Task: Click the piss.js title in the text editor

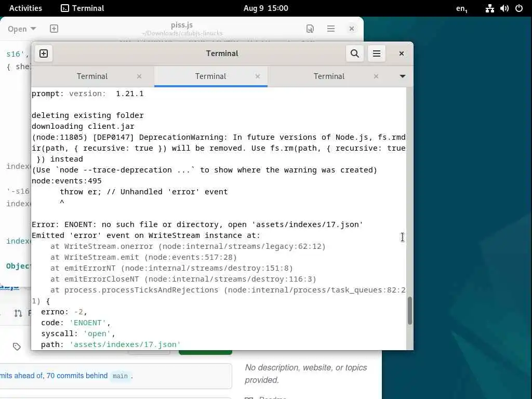Action: [x=182, y=25]
